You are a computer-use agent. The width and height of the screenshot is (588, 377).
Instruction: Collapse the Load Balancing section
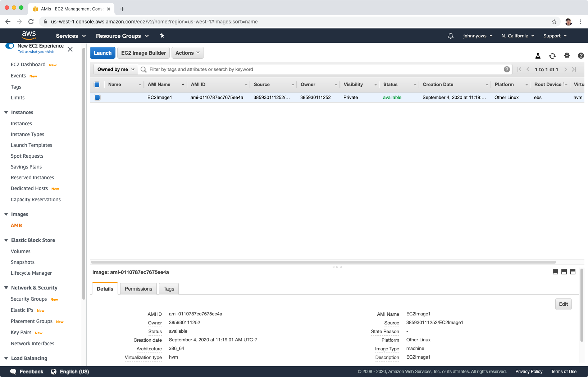click(x=6, y=358)
